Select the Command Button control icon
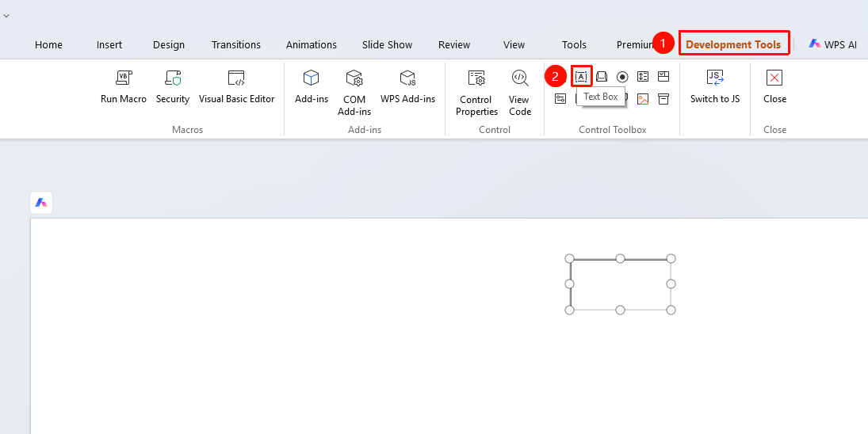The width and height of the screenshot is (868, 434). click(x=602, y=76)
